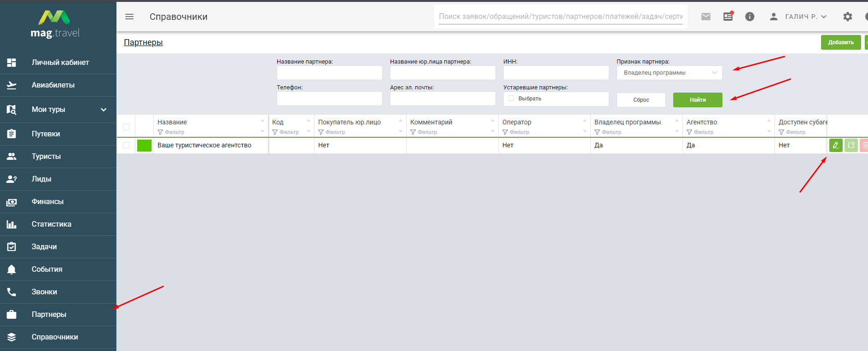This screenshot has width=868, height=351.
Task: Open the news feed icon with red dot
Action: click(728, 17)
